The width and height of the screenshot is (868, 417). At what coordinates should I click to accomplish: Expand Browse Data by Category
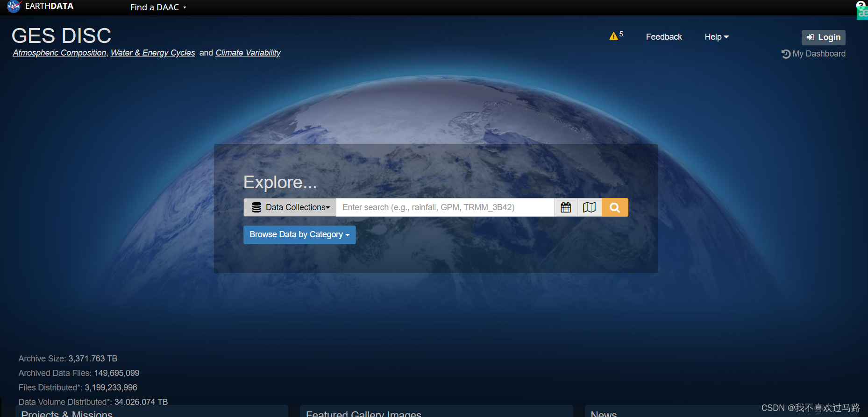point(299,234)
